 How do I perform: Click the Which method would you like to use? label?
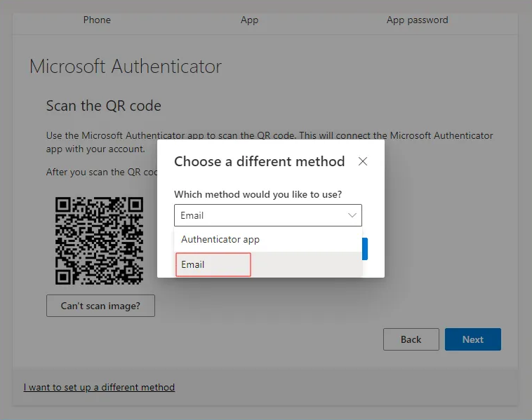258,194
